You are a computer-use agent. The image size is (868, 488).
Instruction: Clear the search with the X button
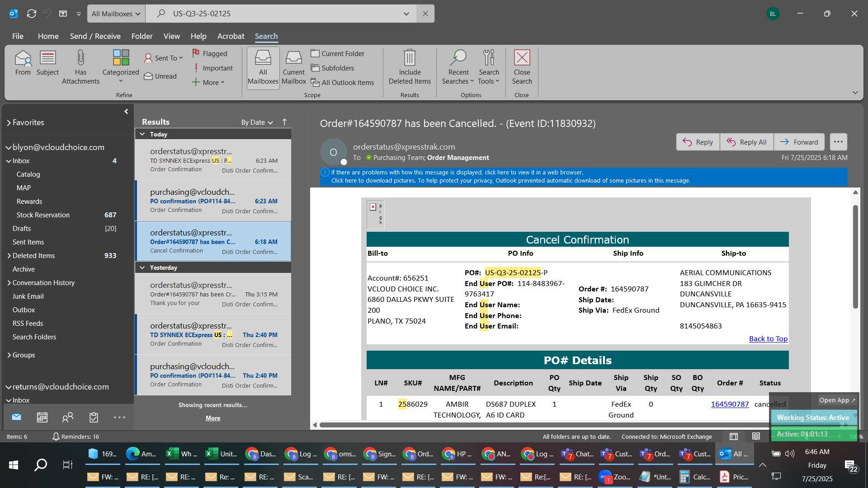(x=425, y=14)
